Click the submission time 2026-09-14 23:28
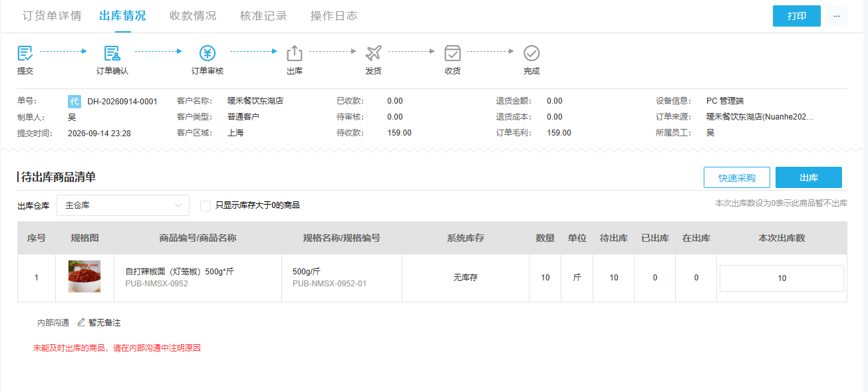The width and height of the screenshot is (868, 392). click(99, 133)
